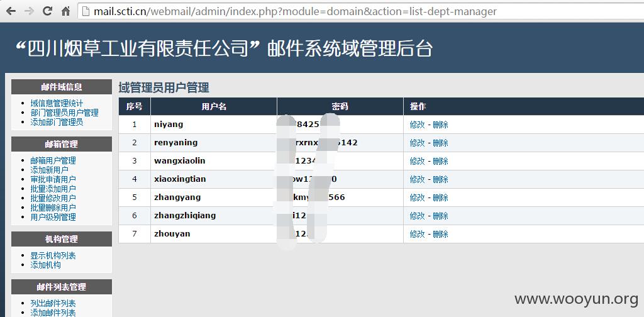The image size is (644, 317).
Task: Click the 用户名 column header
Action: [214, 106]
